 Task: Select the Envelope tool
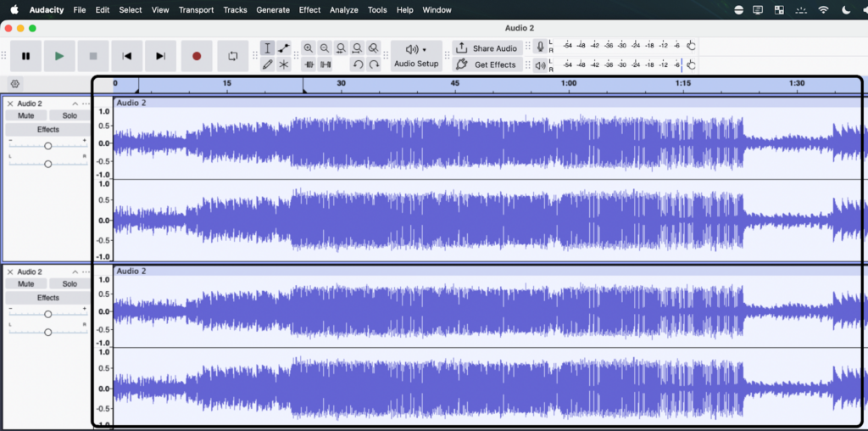pyautogui.click(x=284, y=48)
